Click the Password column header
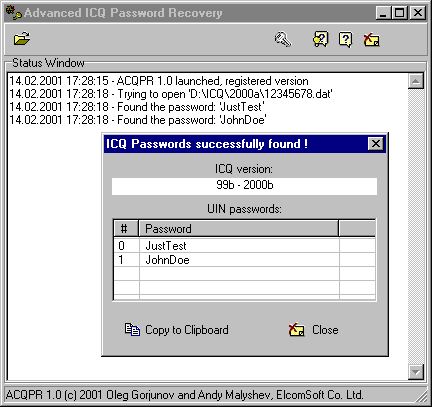Viewport: 432px width, 407px height. [x=239, y=229]
